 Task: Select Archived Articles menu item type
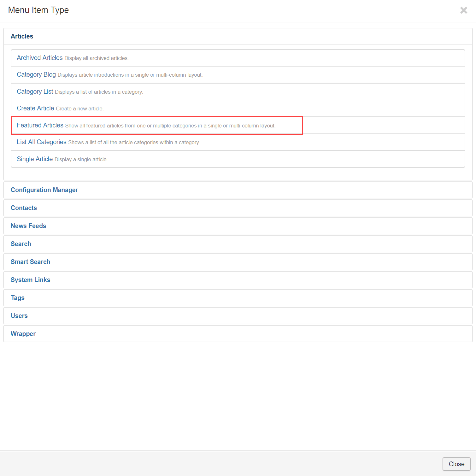coord(238,58)
